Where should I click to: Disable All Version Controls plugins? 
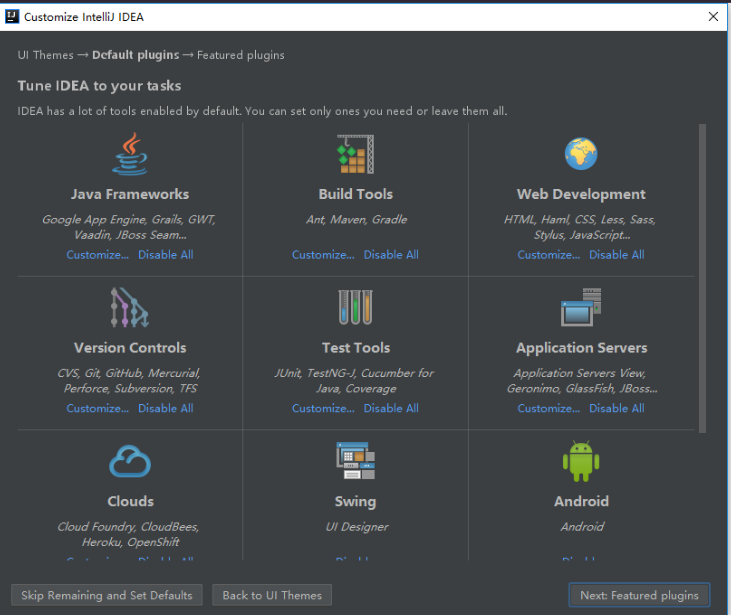pos(166,408)
